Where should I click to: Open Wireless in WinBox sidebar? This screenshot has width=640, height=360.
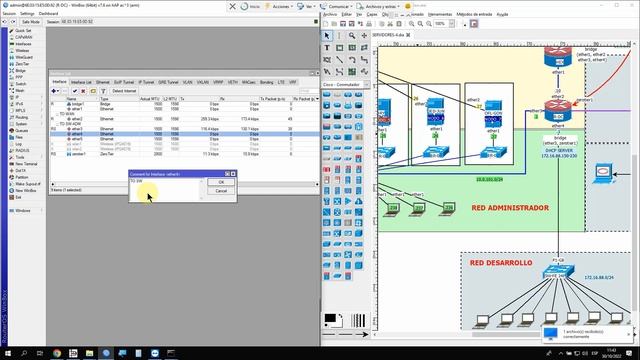click(22, 51)
